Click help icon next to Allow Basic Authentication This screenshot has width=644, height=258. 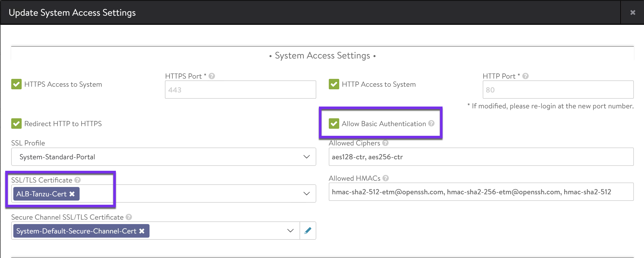(432, 123)
